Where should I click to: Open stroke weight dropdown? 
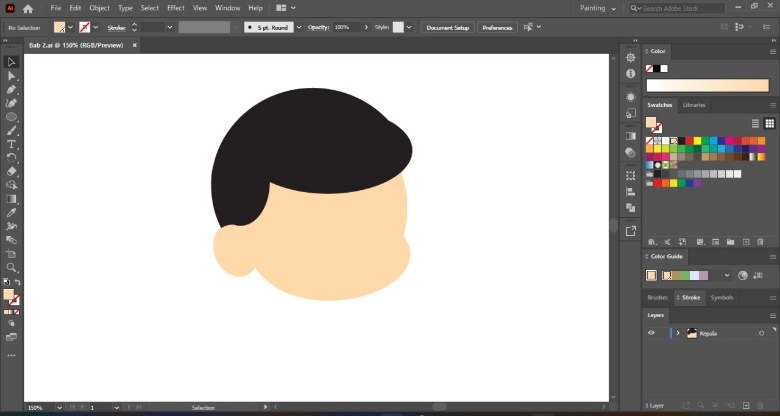(170, 27)
